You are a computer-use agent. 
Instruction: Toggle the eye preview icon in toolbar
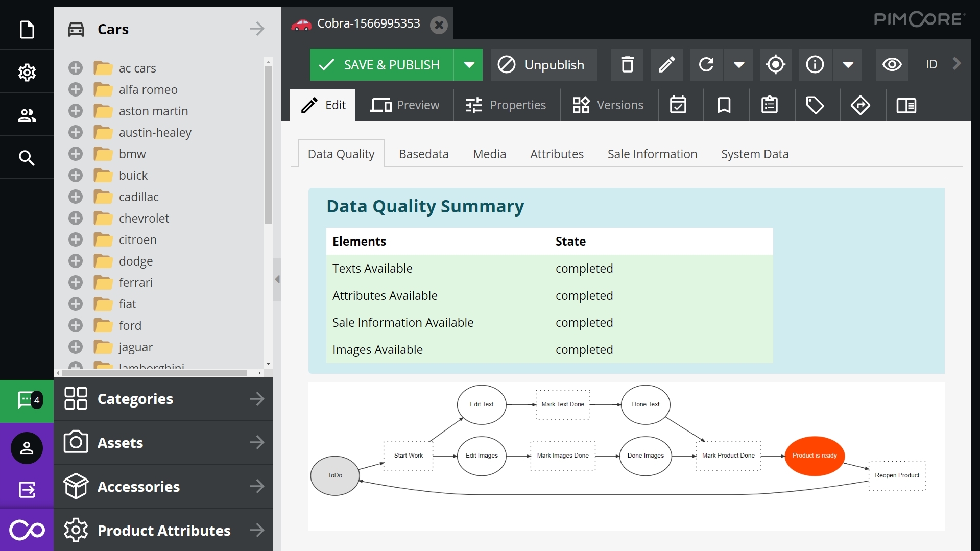coord(892,65)
